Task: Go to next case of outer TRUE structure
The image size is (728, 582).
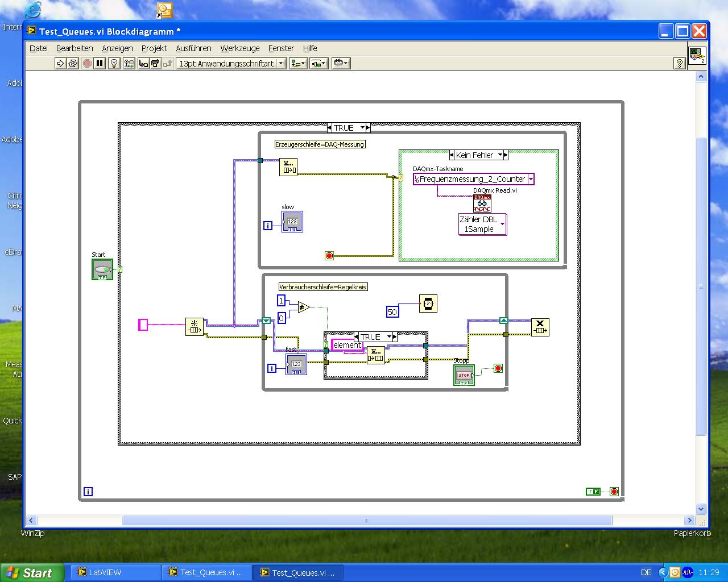Action: pos(368,128)
